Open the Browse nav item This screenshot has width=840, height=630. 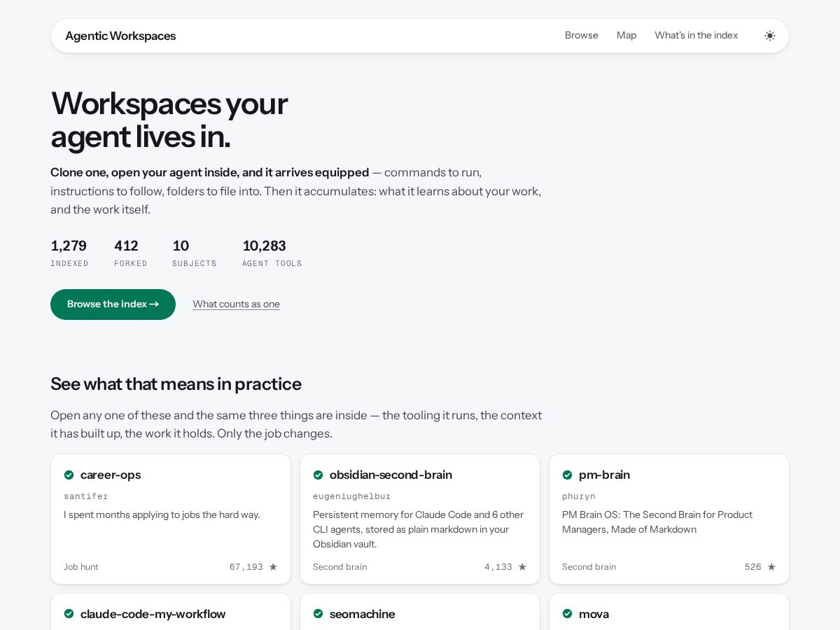[x=582, y=36]
